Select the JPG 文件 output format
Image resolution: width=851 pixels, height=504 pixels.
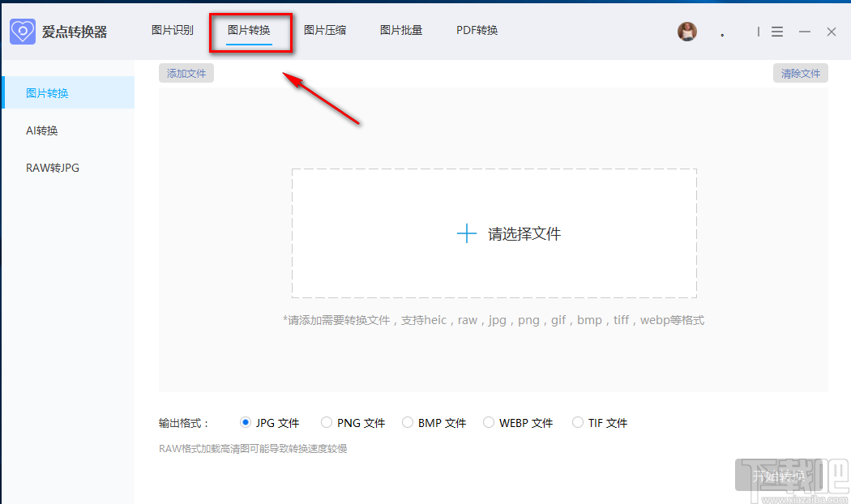coord(246,422)
